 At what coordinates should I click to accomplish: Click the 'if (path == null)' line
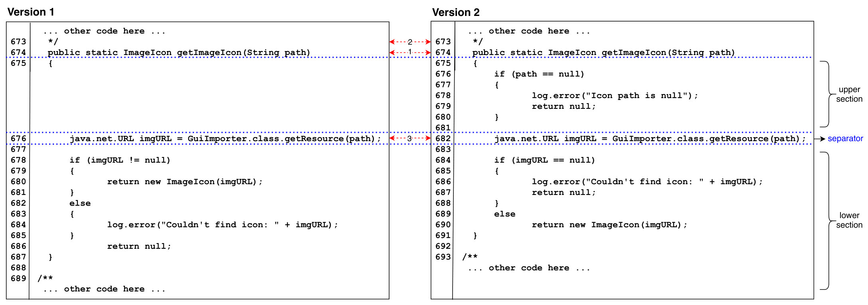click(x=539, y=74)
